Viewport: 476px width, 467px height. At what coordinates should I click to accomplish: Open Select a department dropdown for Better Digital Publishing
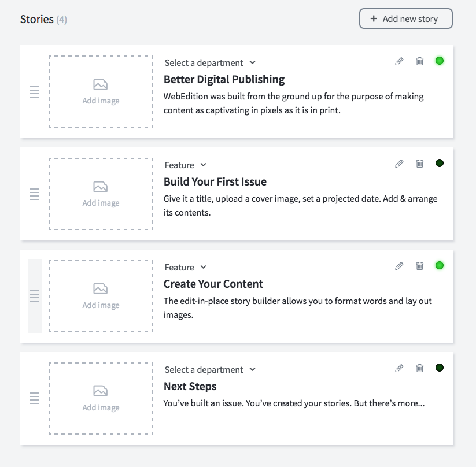[210, 62]
